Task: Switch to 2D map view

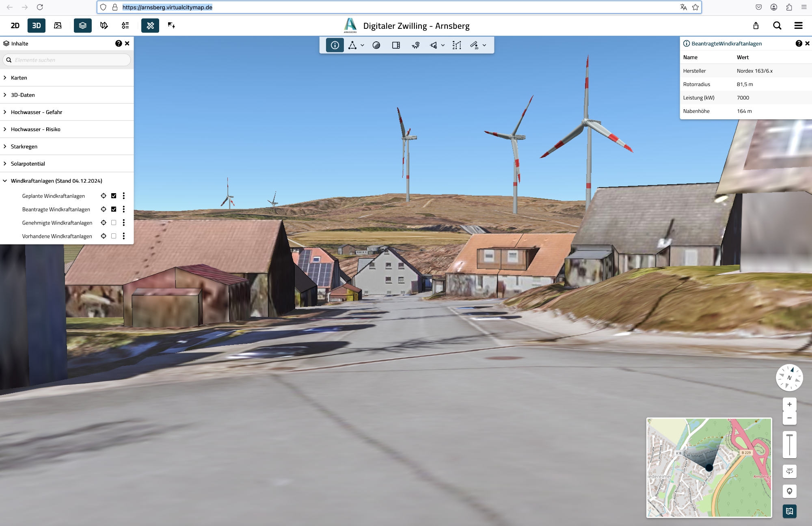Action: click(15, 26)
